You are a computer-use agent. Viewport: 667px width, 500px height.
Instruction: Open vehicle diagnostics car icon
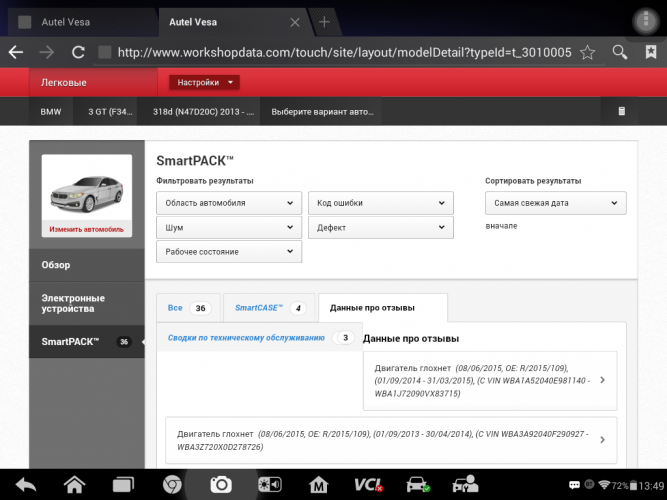coord(418,484)
